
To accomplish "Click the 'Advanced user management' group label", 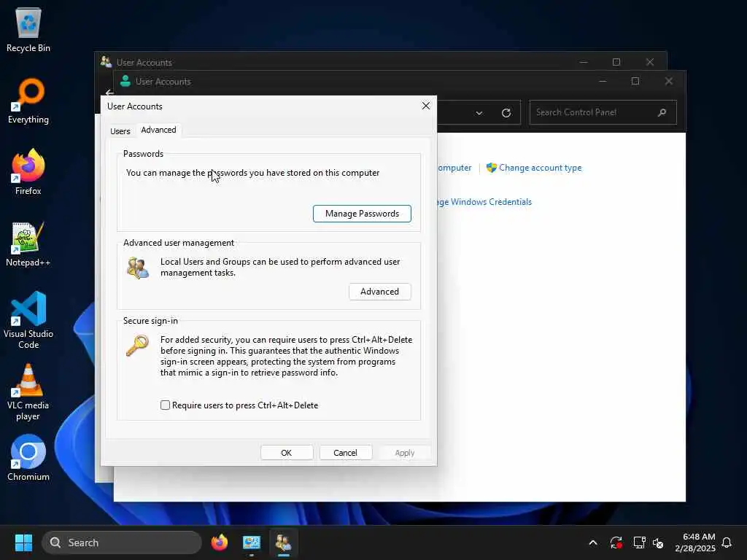I will 179,243.
